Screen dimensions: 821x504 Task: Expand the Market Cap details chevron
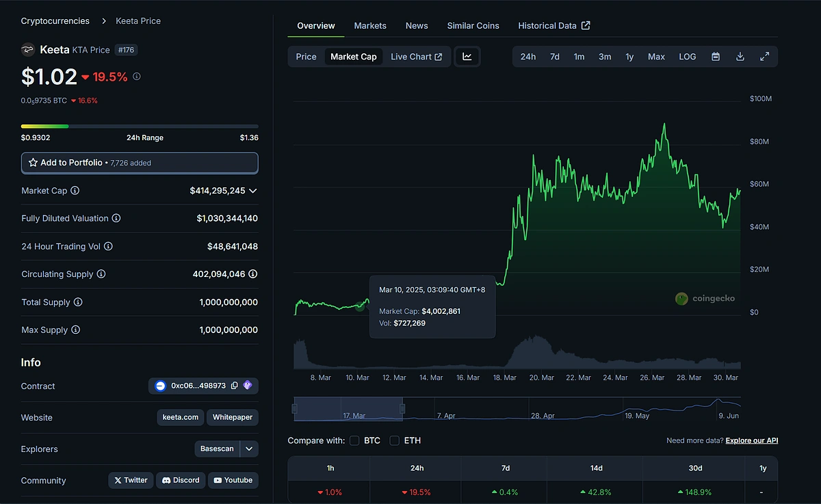click(x=253, y=191)
